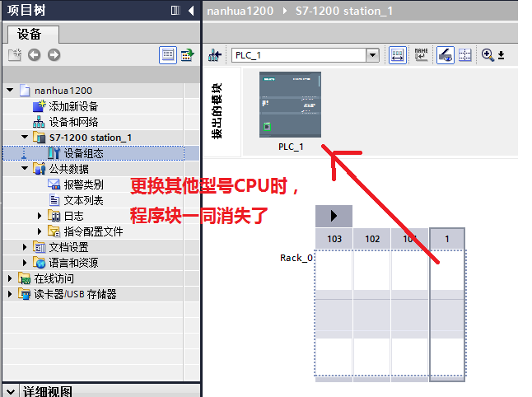Expand the 语言和资源 folder

25,263
